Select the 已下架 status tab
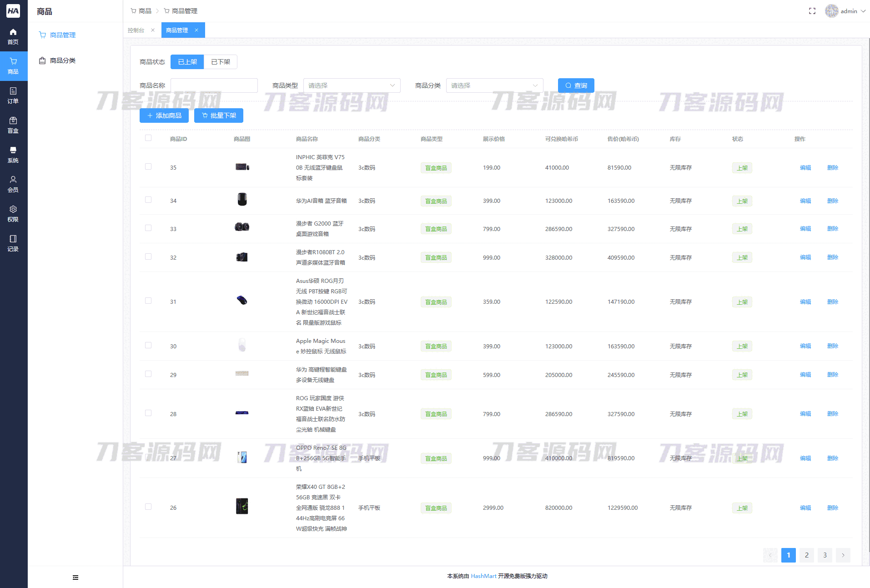 coord(221,62)
